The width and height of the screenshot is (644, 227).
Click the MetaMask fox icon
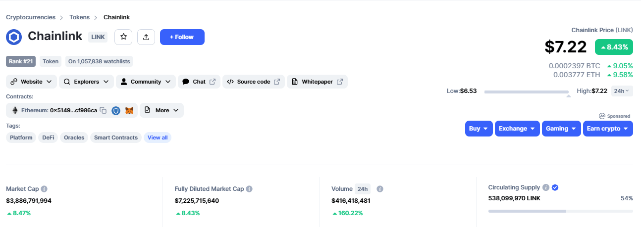click(129, 110)
